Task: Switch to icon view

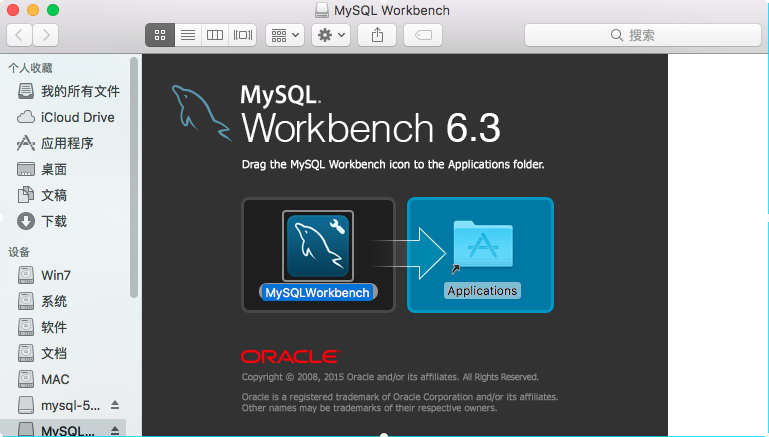Action: coord(160,35)
